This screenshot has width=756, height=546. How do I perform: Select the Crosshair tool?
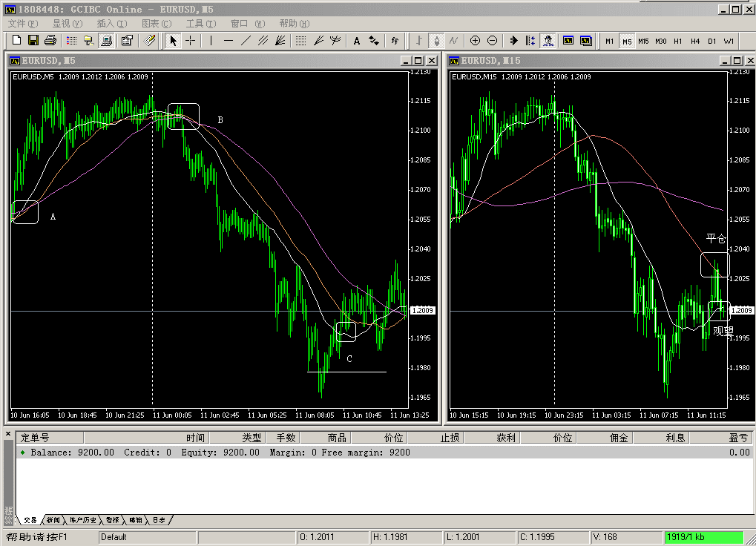click(191, 41)
